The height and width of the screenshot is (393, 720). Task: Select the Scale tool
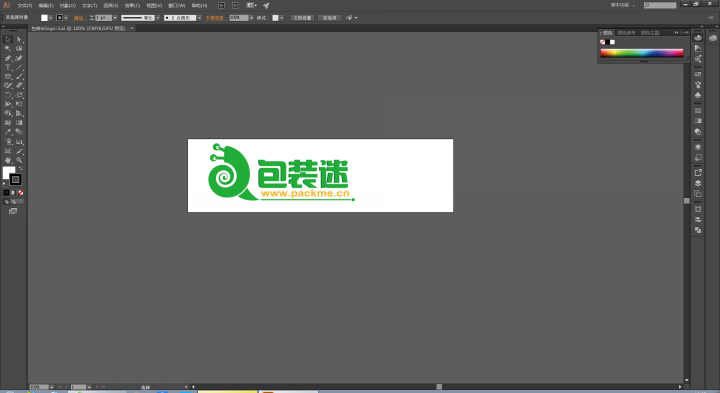19,95
